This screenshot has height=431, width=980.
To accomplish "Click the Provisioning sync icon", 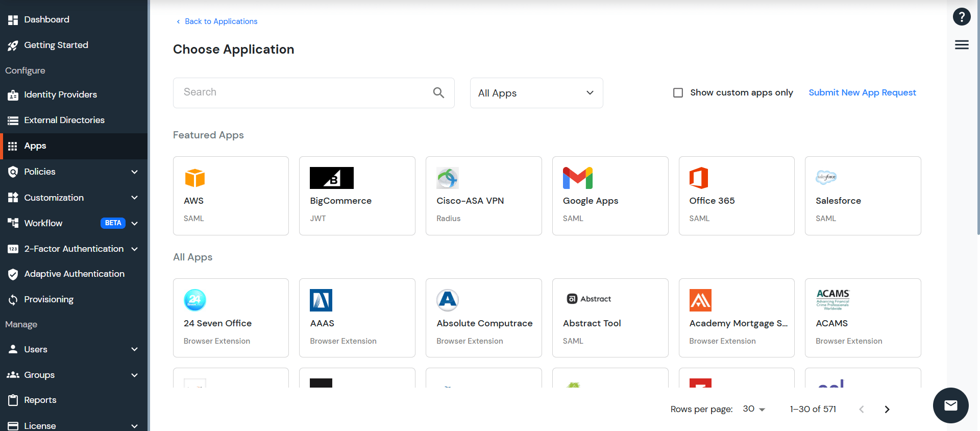I will [x=13, y=300].
